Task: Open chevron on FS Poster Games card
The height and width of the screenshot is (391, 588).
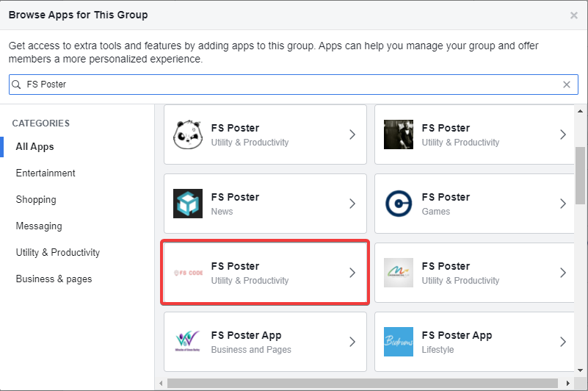Action: pos(563,204)
